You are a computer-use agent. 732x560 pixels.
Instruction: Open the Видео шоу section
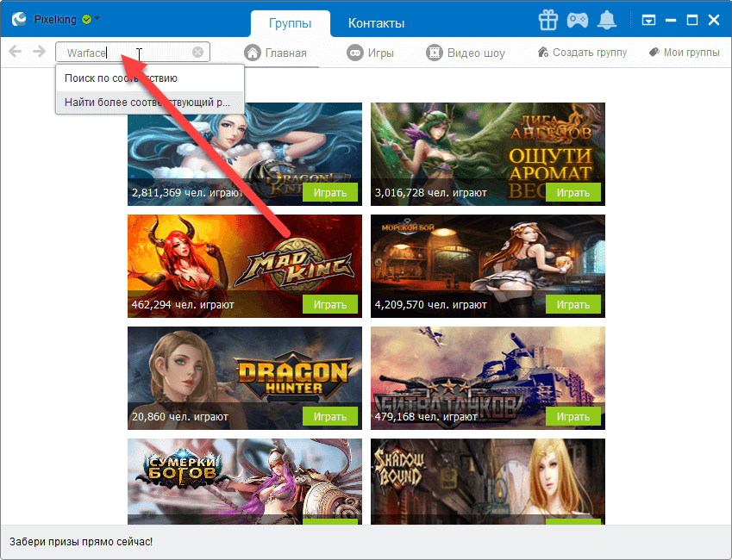[466, 53]
